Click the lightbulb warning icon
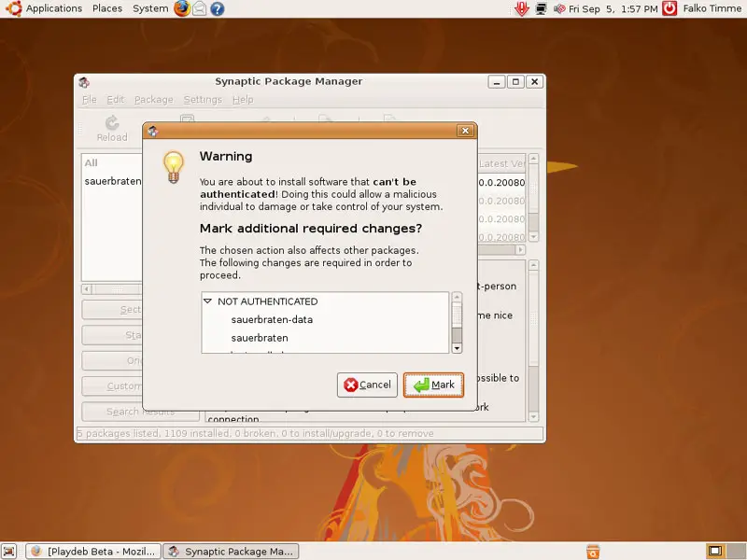The image size is (747, 560). point(174,167)
